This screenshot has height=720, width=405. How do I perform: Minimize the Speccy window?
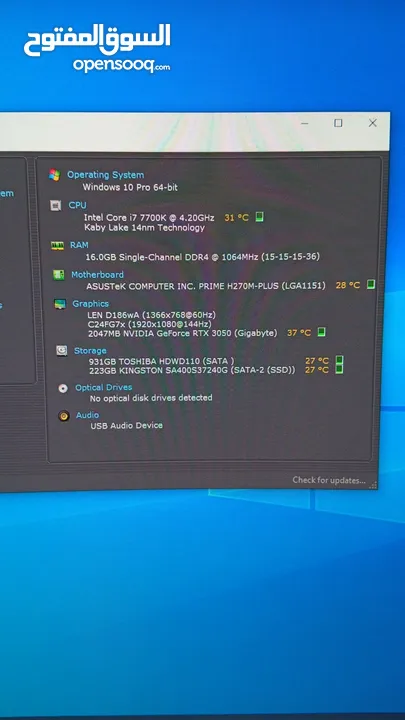[x=305, y=123]
